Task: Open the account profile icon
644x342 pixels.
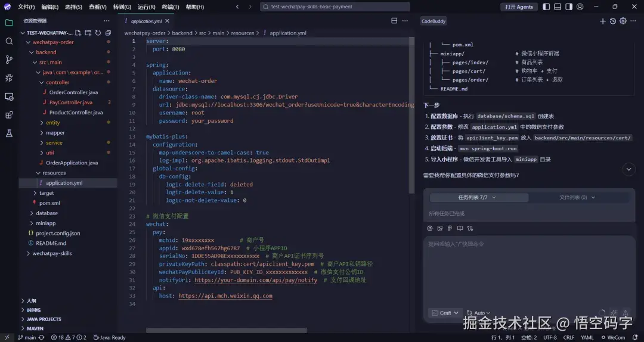Action: (x=580, y=7)
